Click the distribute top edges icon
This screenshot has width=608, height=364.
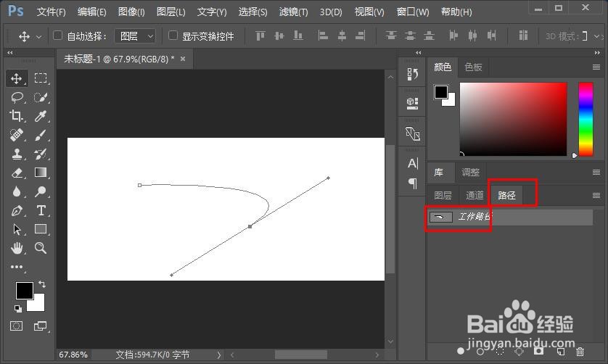click(391, 36)
